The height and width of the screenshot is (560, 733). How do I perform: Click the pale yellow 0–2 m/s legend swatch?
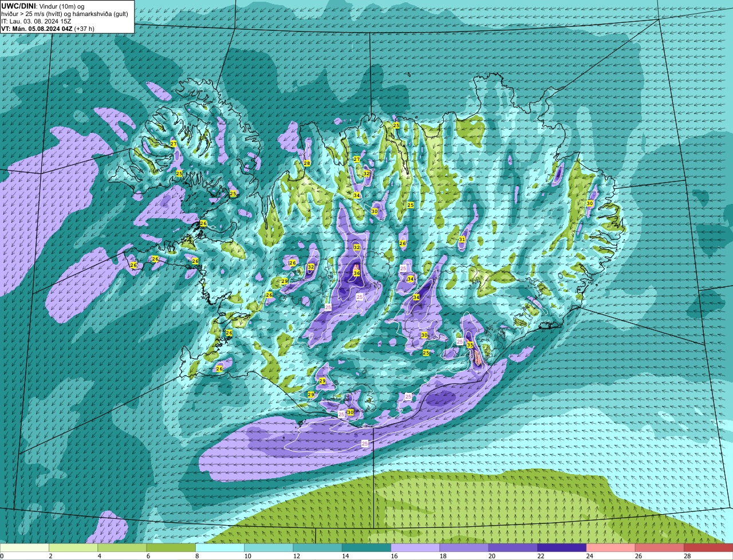(25, 548)
